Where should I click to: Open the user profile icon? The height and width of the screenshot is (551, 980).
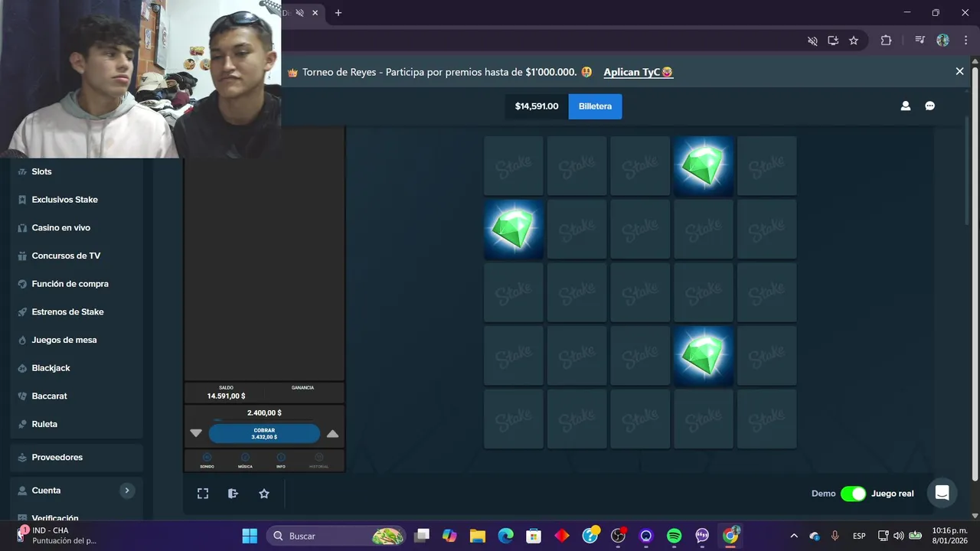(905, 106)
